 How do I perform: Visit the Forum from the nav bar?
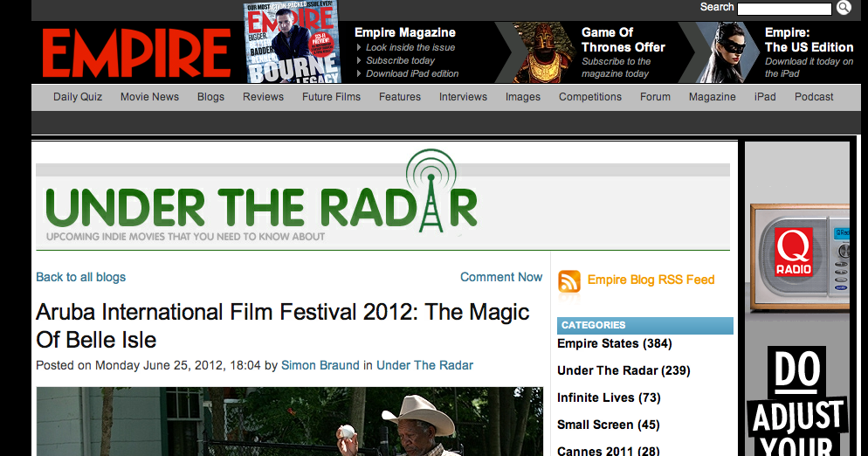click(655, 97)
